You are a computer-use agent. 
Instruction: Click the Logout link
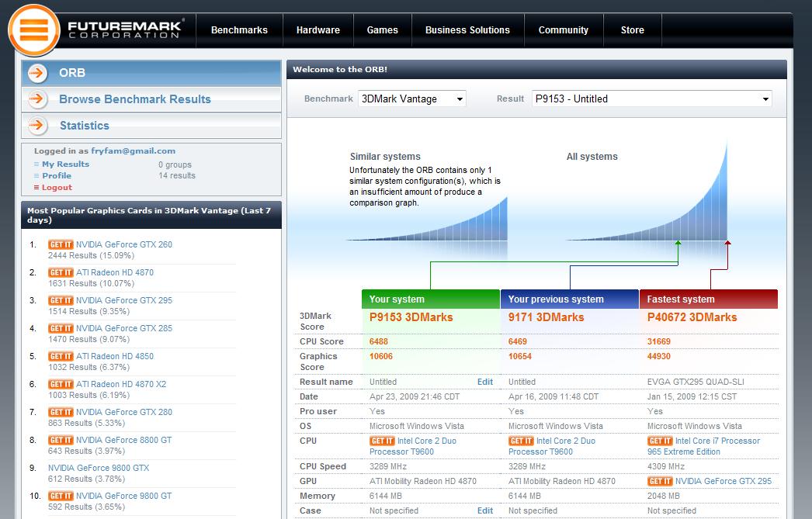click(x=57, y=188)
